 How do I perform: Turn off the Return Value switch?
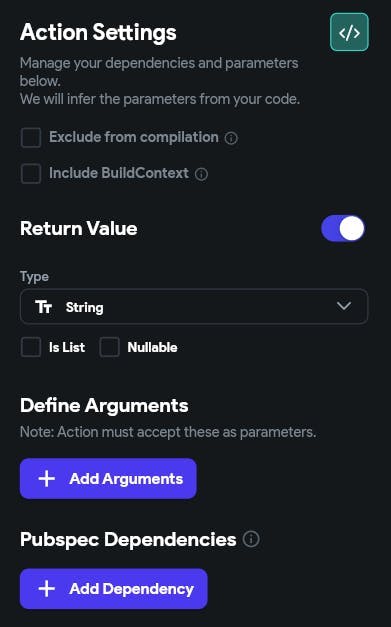click(x=343, y=229)
